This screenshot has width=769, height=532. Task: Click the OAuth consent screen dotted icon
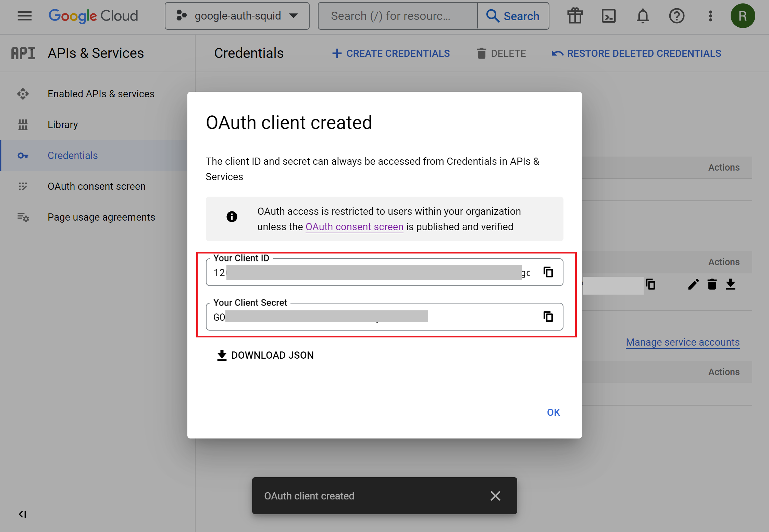(23, 186)
